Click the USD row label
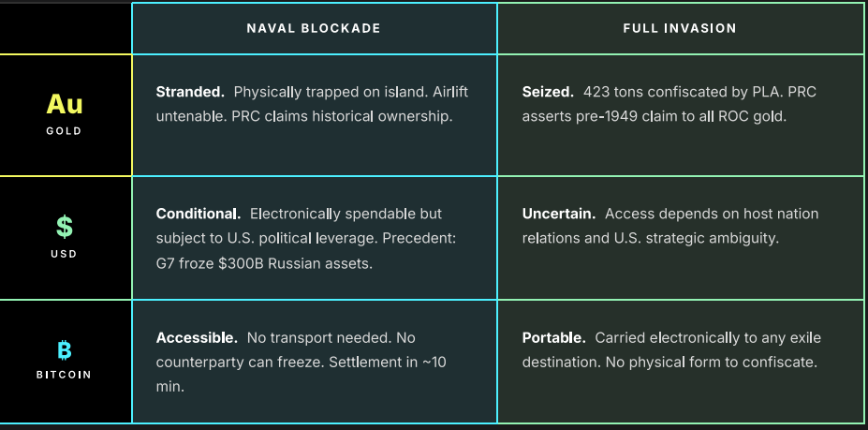The image size is (868, 430). click(x=65, y=254)
